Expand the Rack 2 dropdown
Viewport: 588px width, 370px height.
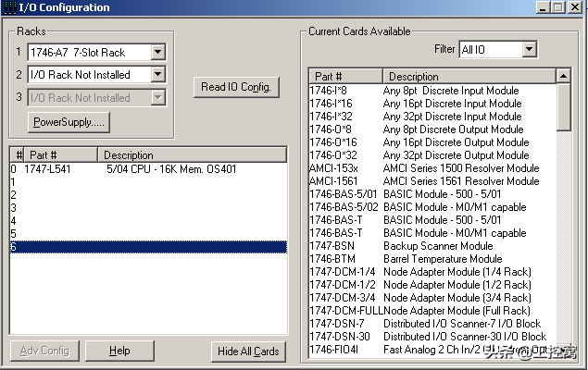(x=157, y=74)
